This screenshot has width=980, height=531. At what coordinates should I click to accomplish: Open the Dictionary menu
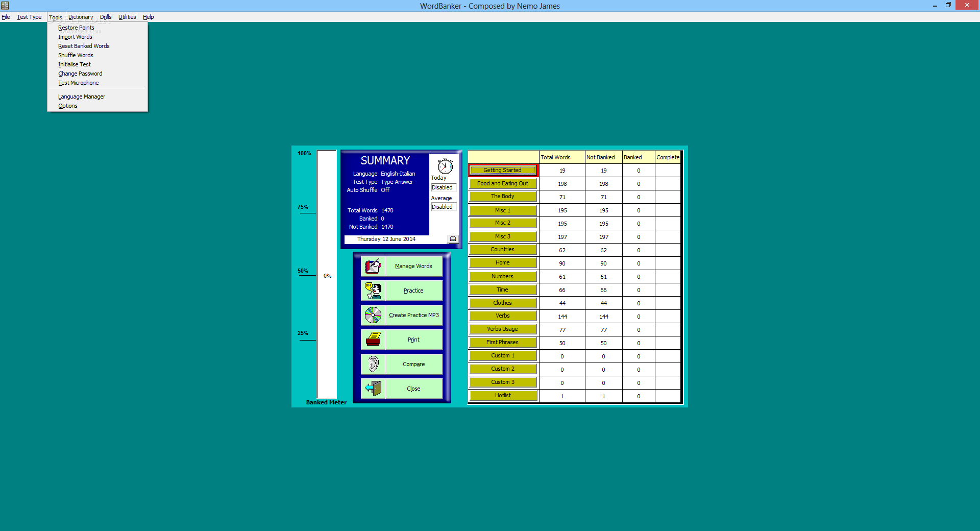tap(81, 17)
